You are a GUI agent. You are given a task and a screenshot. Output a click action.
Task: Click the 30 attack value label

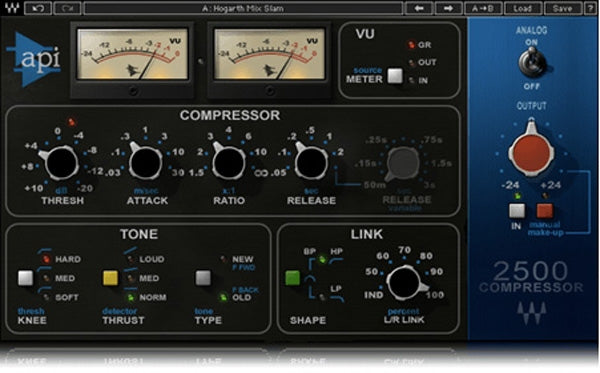point(178,173)
